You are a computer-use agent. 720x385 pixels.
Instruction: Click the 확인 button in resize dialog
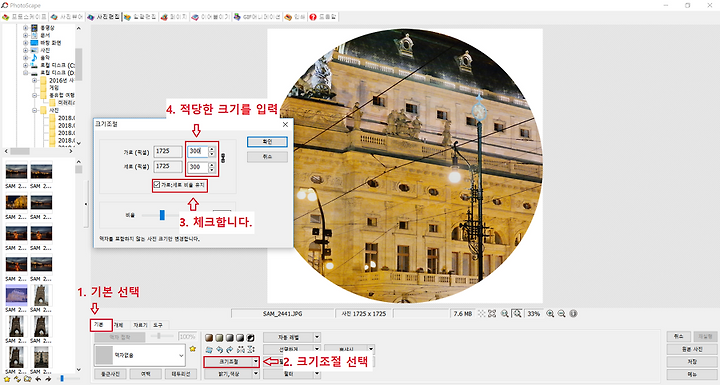[x=267, y=142]
